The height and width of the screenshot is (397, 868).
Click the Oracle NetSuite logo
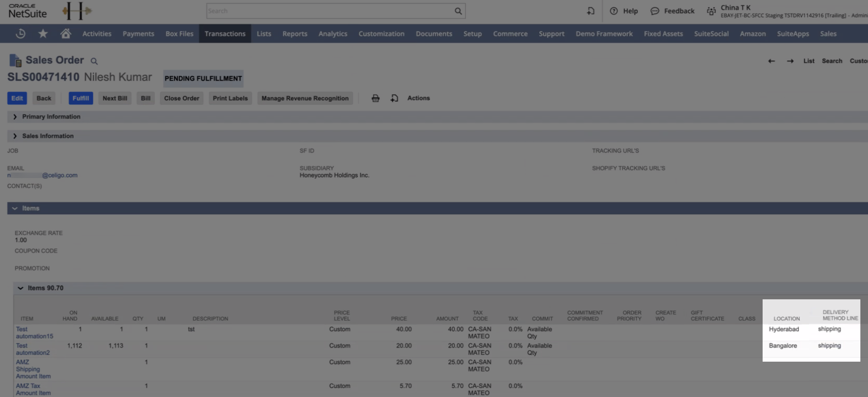point(28,11)
